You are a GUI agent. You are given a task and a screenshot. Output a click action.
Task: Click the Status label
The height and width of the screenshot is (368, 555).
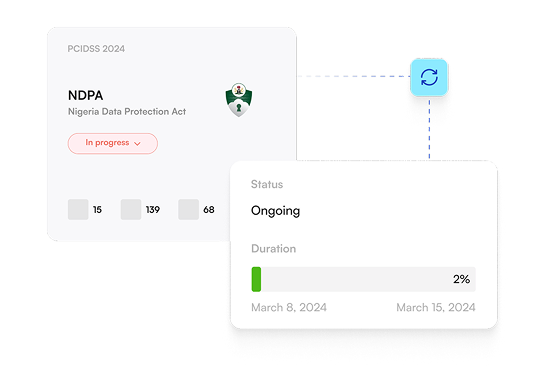click(267, 184)
